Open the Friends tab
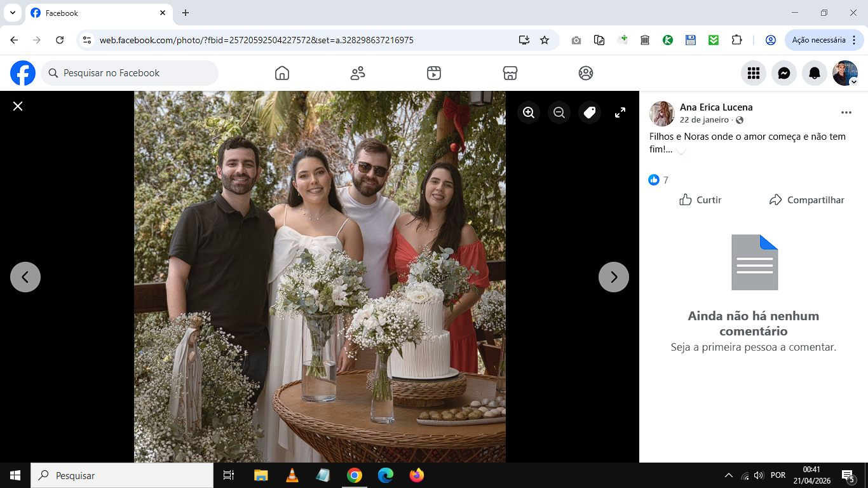The image size is (868, 488). (358, 74)
